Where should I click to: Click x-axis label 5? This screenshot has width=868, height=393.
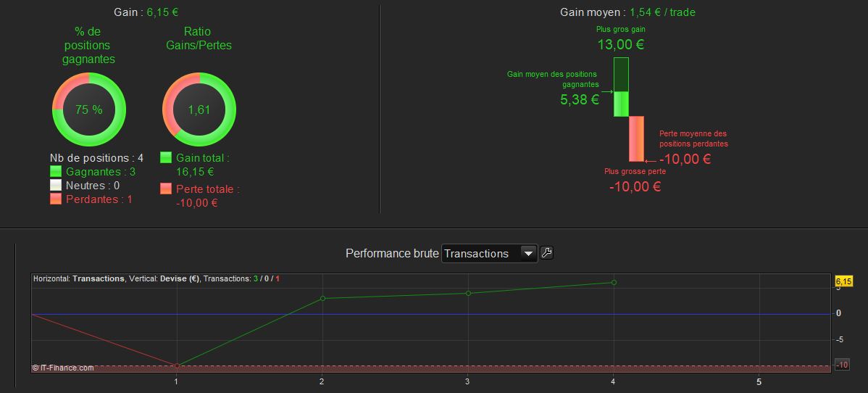[x=759, y=382]
